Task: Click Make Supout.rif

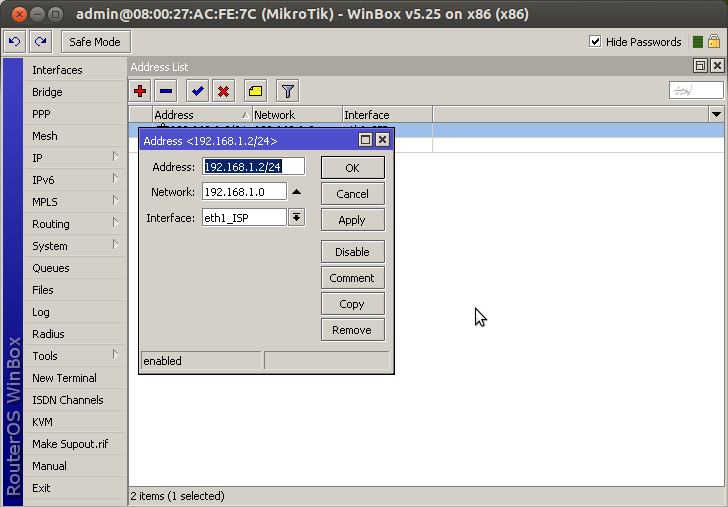Action: coord(74,444)
